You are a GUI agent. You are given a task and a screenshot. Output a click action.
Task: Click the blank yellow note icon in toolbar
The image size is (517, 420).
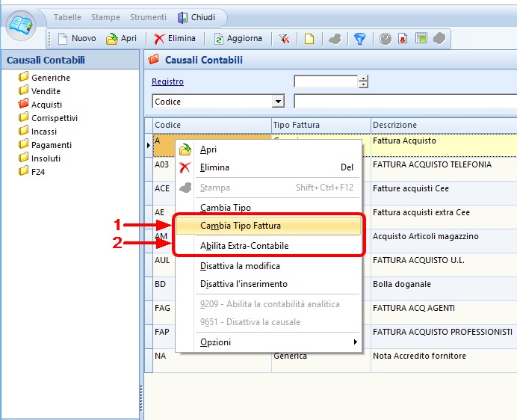tap(309, 39)
